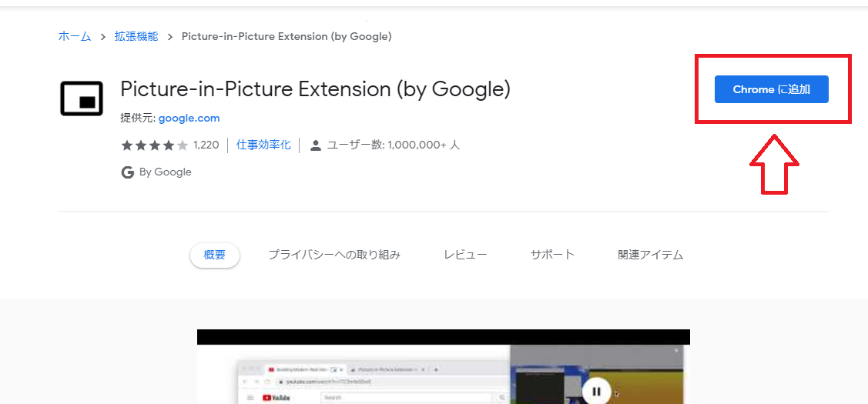Click the Picture-in-Picture Extension (by Google) heading

pos(315,88)
